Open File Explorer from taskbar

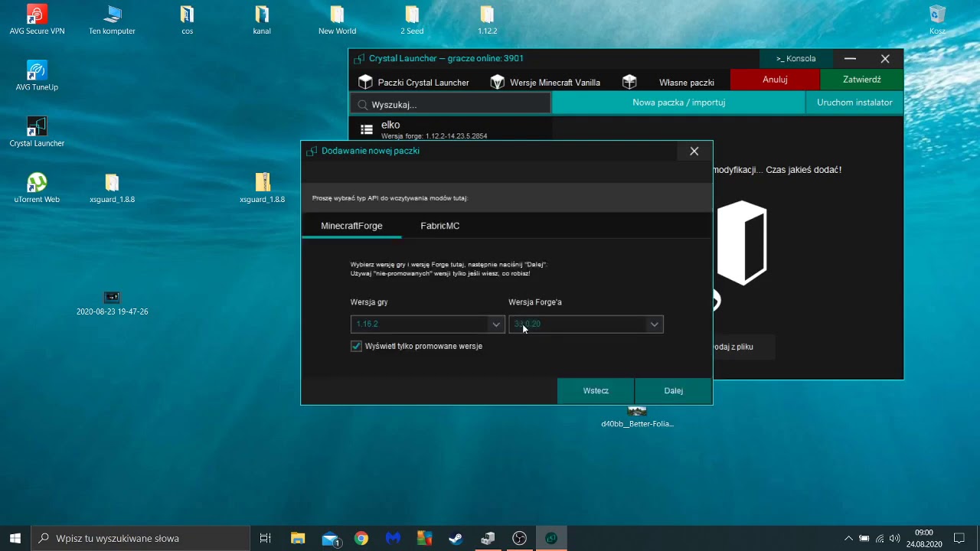[x=298, y=538]
